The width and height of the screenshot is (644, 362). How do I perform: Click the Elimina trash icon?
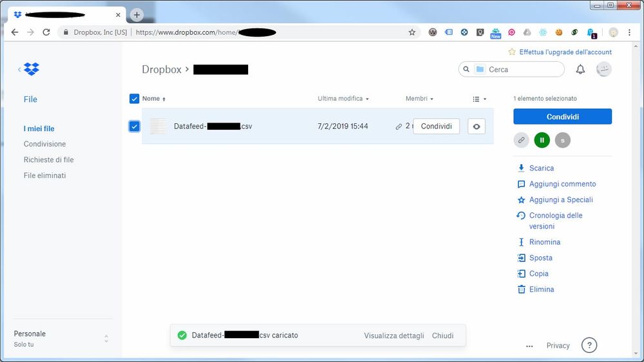coord(522,289)
